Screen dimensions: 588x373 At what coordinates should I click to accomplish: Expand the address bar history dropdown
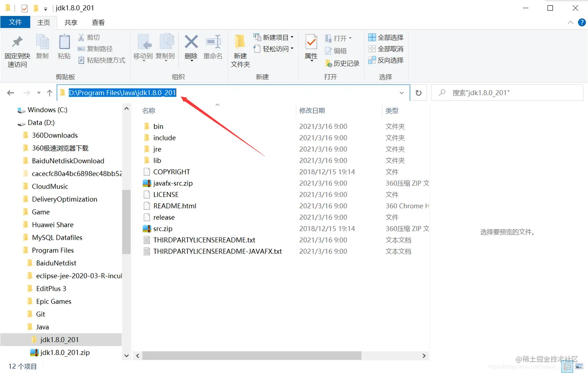(x=402, y=93)
